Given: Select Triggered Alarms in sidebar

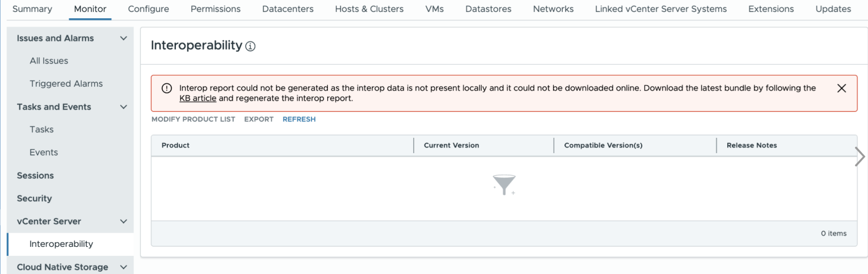Looking at the screenshot, I should 66,84.
